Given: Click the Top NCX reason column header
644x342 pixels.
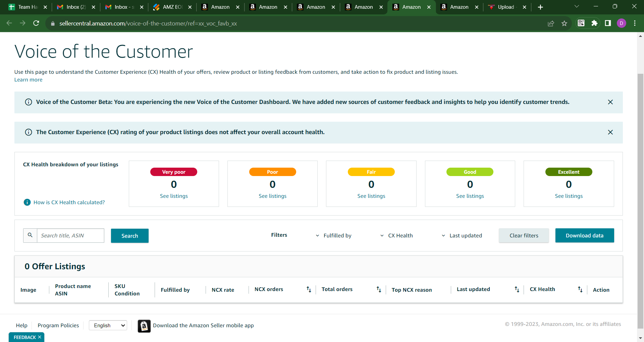Looking at the screenshot, I should (412, 290).
